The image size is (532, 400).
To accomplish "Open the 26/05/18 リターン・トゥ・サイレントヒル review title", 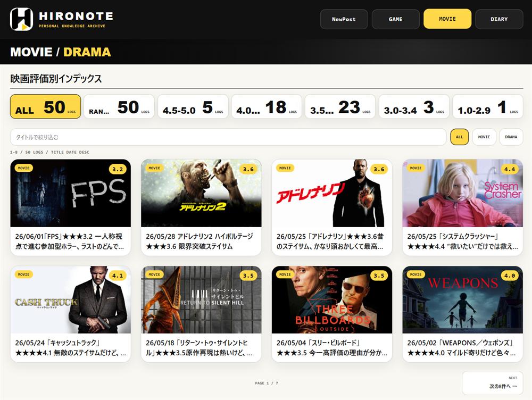I will [199, 348].
